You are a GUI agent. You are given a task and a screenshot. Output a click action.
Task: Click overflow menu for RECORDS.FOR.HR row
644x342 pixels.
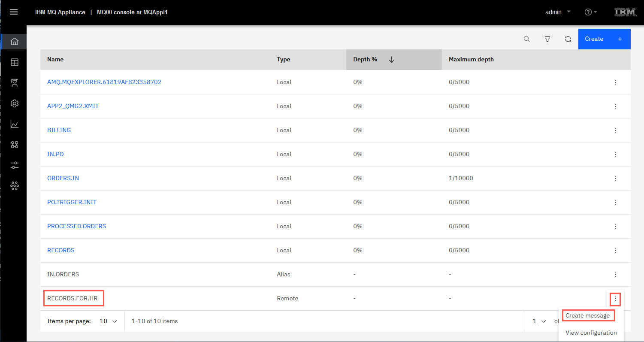click(615, 298)
